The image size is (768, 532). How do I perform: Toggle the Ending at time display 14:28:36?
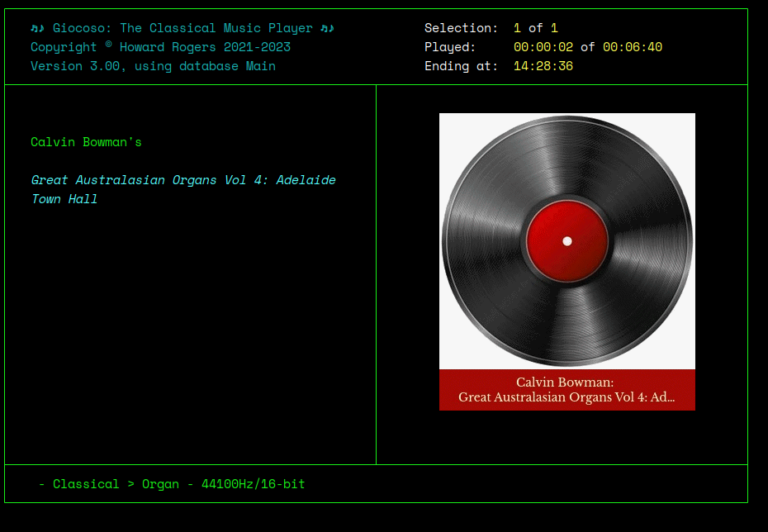pos(543,66)
